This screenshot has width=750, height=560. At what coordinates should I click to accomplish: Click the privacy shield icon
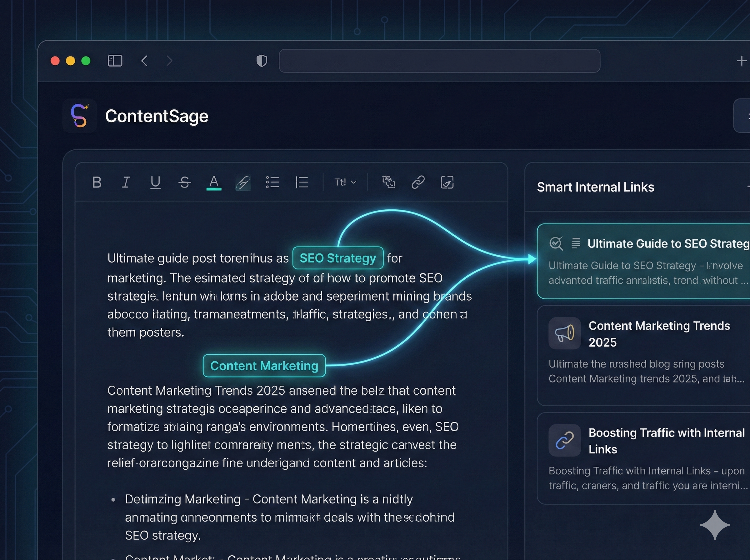click(x=262, y=61)
